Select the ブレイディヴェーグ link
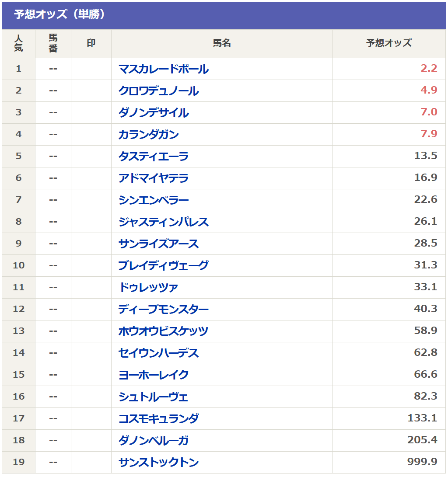448x477 pixels. pyautogui.click(x=163, y=265)
